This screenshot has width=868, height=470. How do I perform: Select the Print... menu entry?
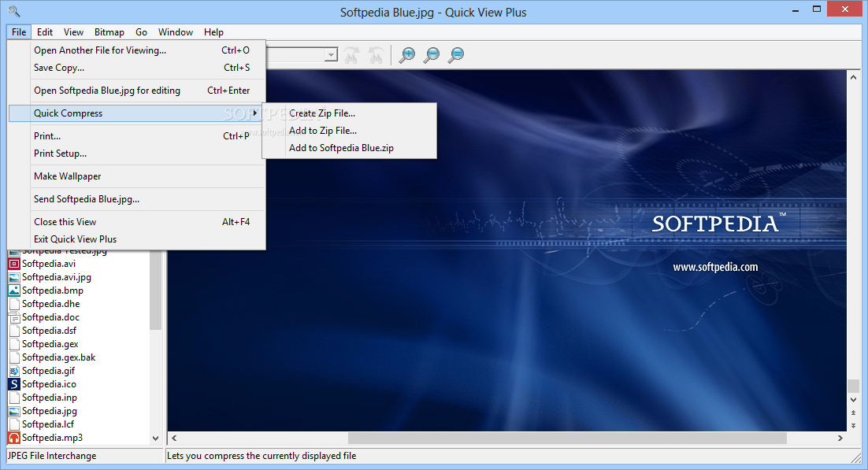pyautogui.click(x=137, y=135)
